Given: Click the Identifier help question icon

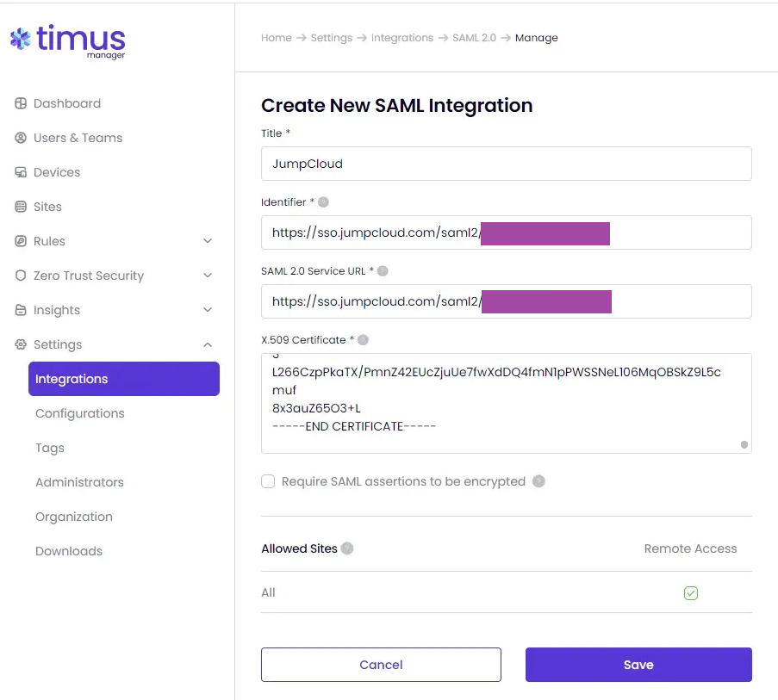Looking at the screenshot, I should click(323, 202).
